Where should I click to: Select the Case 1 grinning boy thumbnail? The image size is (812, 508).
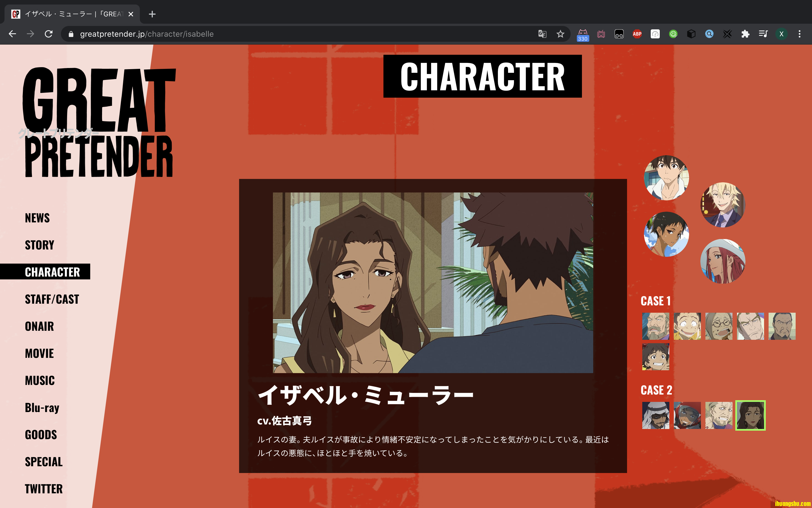[656, 356]
